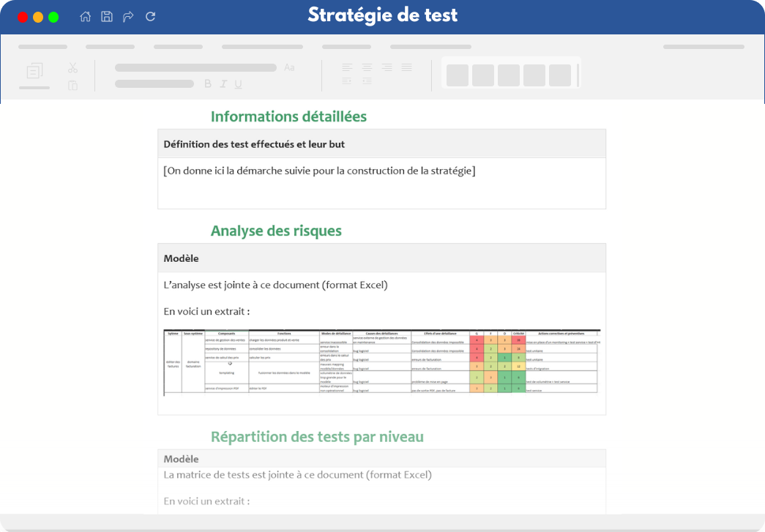The height and width of the screenshot is (532, 765).
Task: Click the Analyse des risques heading
Action: [276, 231]
